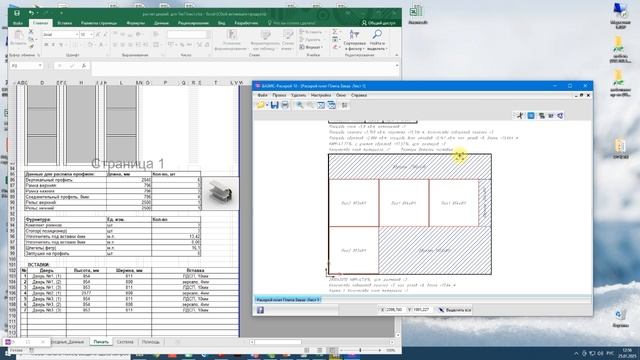Click the zoom in magnifier in cutting program
This screenshot has width=640, height=360.
300,105
